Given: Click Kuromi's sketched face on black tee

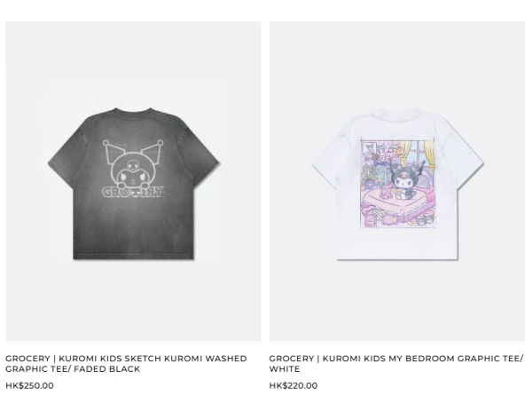Looking at the screenshot, I should pos(133,176).
